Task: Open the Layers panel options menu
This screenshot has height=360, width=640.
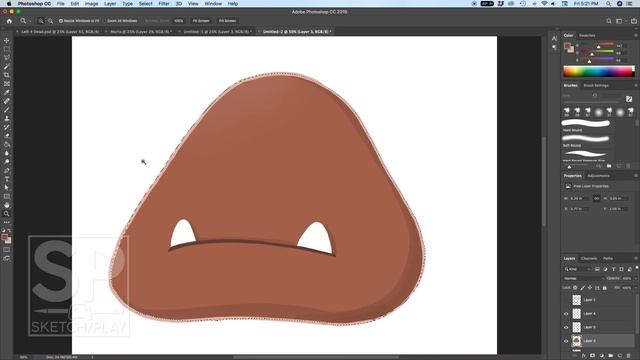Action: 636,258
